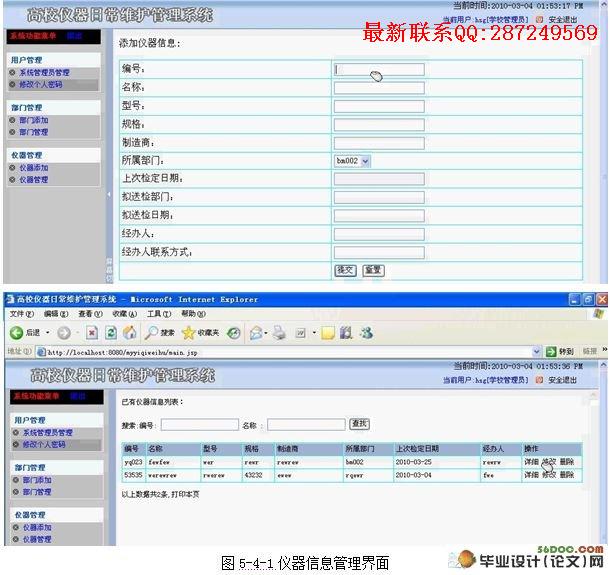Open 仪器管理 link in the IE window sidebar
612x575 pixels.
pyautogui.click(x=37, y=539)
